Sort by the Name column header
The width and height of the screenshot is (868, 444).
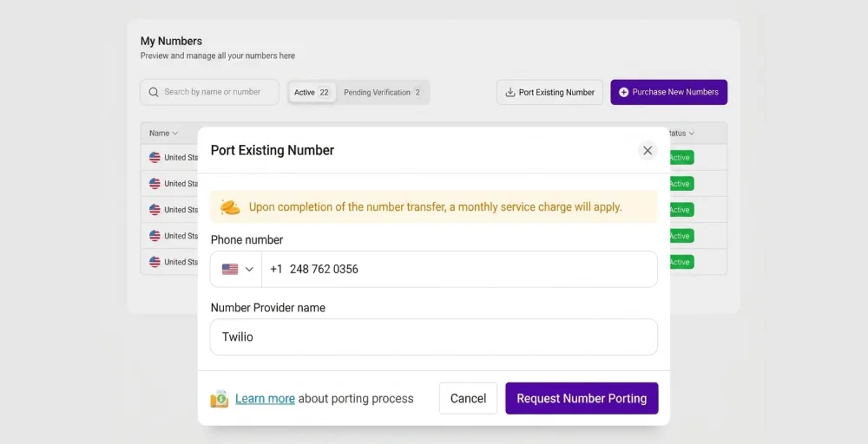[x=163, y=134]
